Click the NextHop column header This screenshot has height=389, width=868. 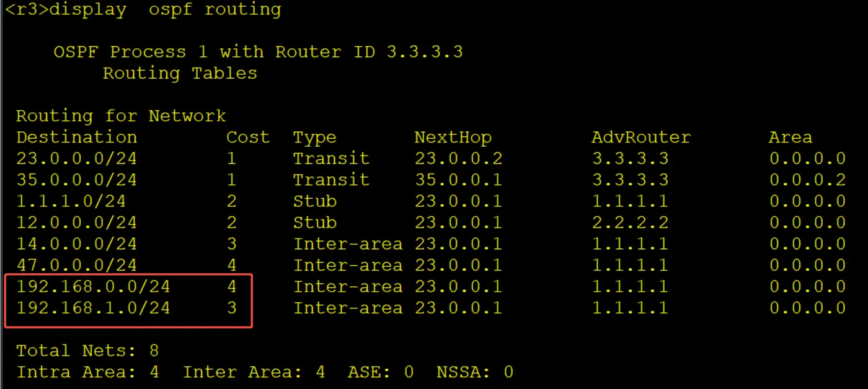click(453, 137)
